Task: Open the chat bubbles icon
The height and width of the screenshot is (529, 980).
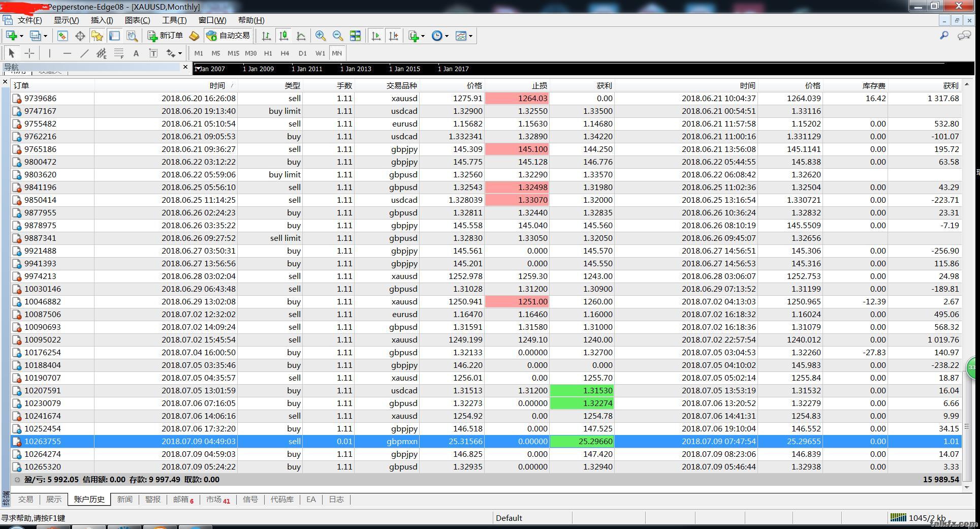Action: pos(964,36)
